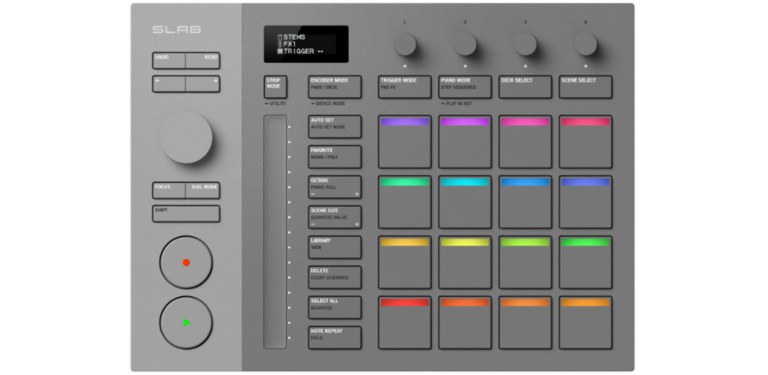768x375 pixels.
Task: Click the UTILITY label under Strip Mode
Action: coord(275,104)
